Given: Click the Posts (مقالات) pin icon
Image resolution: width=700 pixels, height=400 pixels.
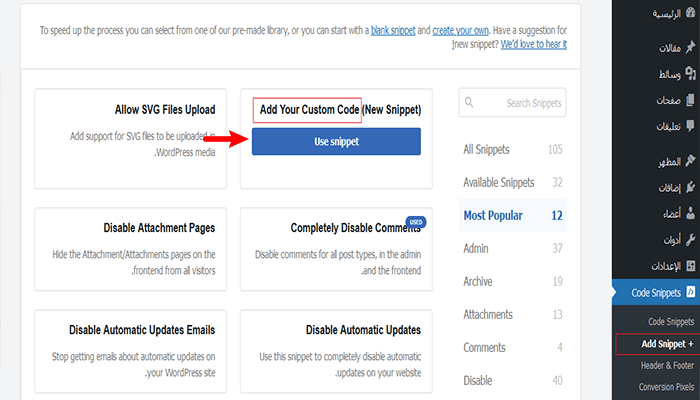Looking at the screenshot, I should point(690,47).
